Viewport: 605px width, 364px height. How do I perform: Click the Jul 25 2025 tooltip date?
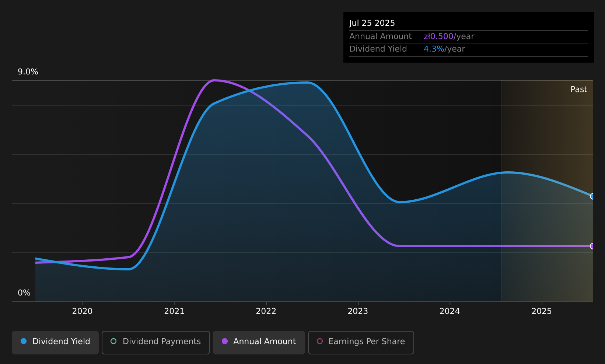[x=372, y=23]
